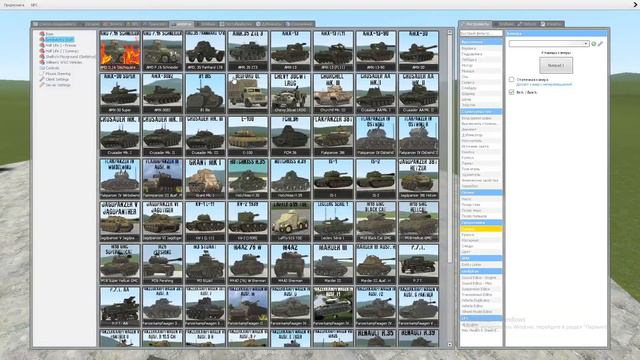Image resolution: width=640 pixels, height=360 pixels.
Task: Spawn the Jagdpanzer V Jagdpanther
Action: coord(120,221)
